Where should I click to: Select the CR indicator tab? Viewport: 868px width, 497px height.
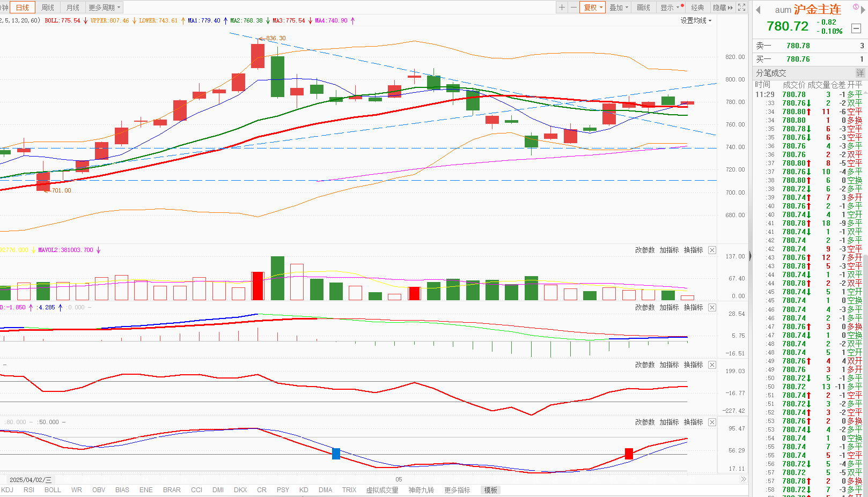pos(262,490)
